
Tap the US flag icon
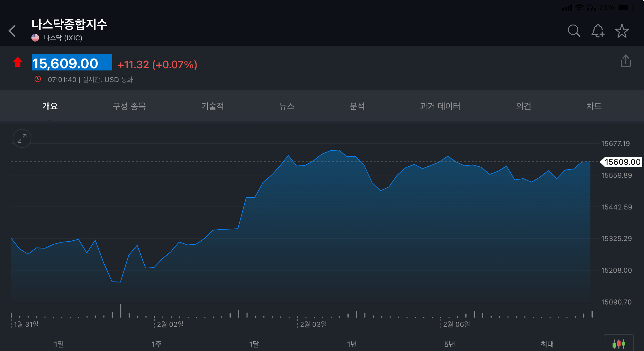click(x=35, y=38)
